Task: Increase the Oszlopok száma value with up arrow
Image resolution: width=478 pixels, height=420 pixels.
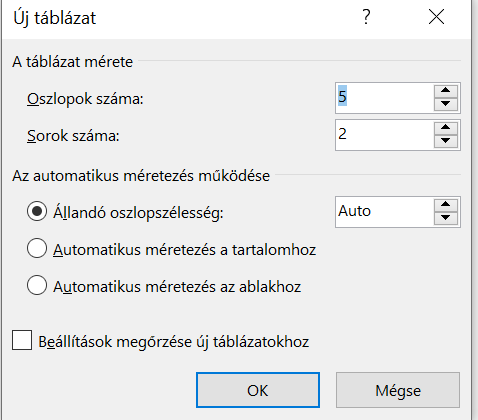Action: 446,91
